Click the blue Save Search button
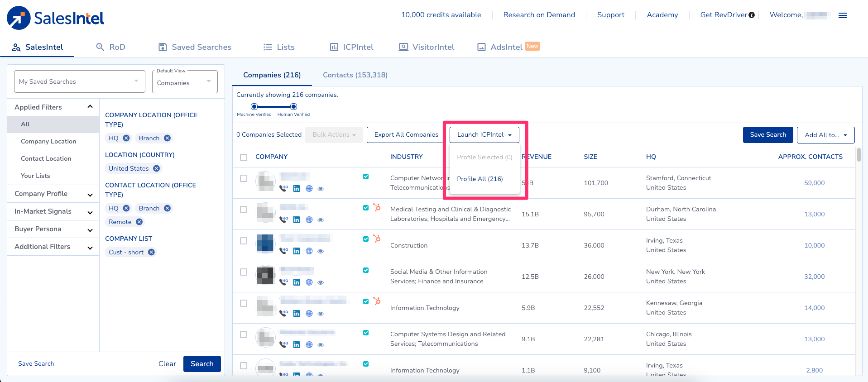 coord(768,135)
